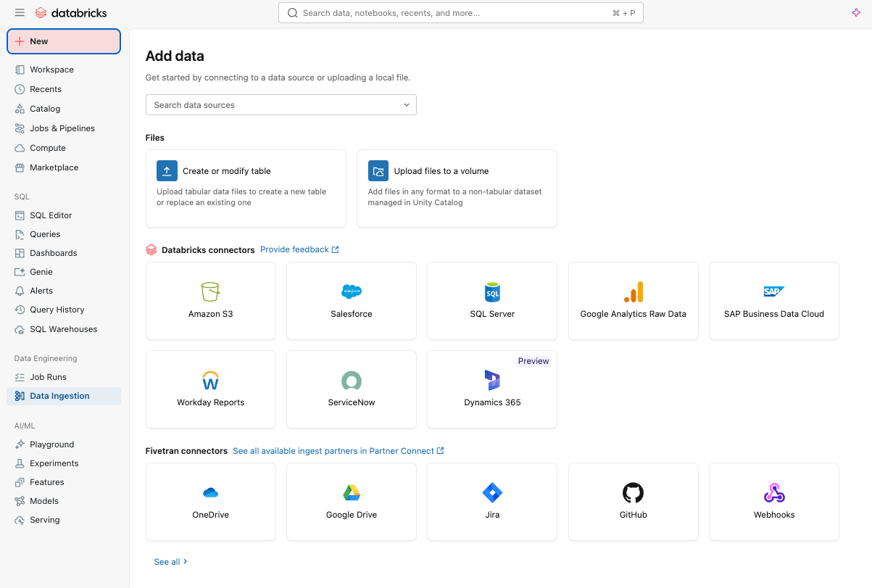Open the New creation menu
Screen dimensions: 872x588
coord(64,41)
